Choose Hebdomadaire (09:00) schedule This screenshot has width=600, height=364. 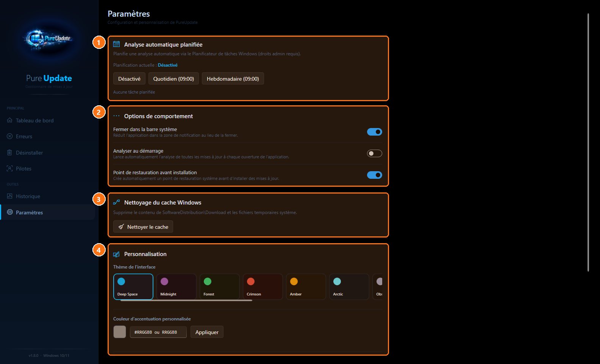tap(233, 78)
